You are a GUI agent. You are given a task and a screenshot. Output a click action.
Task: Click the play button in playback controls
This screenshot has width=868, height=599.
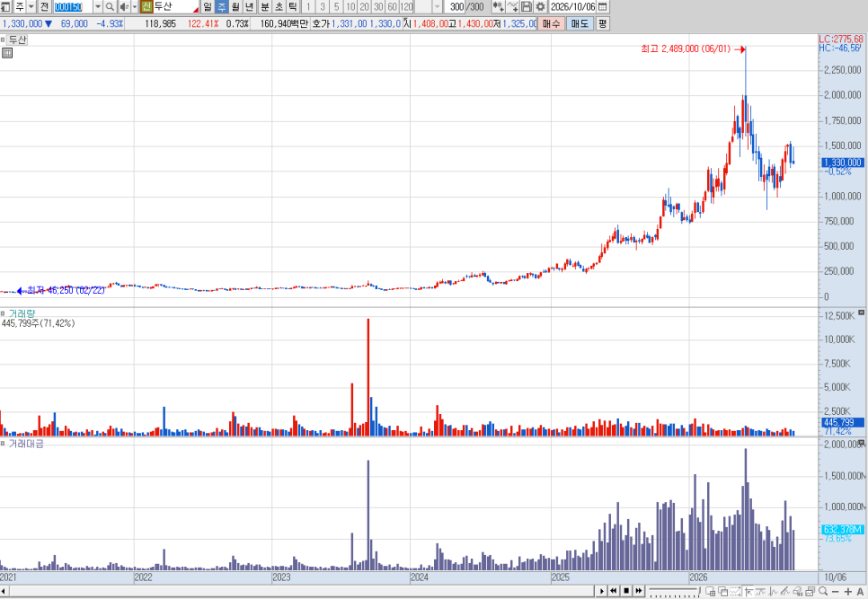[602, 591]
